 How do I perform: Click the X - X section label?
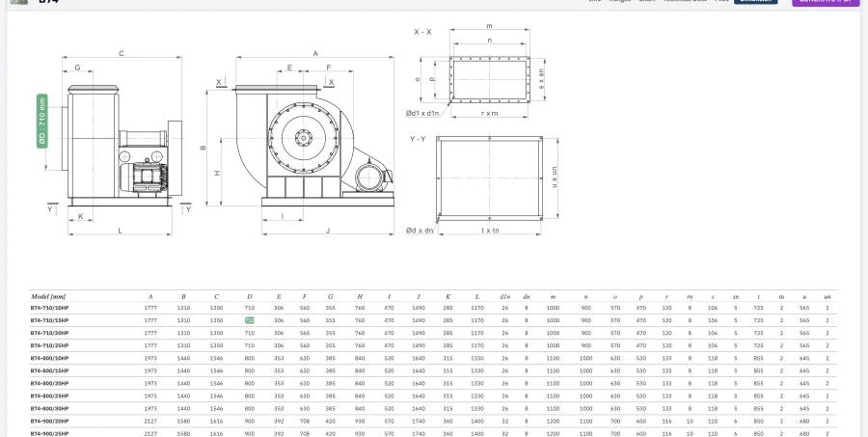click(x=423, y=32)
